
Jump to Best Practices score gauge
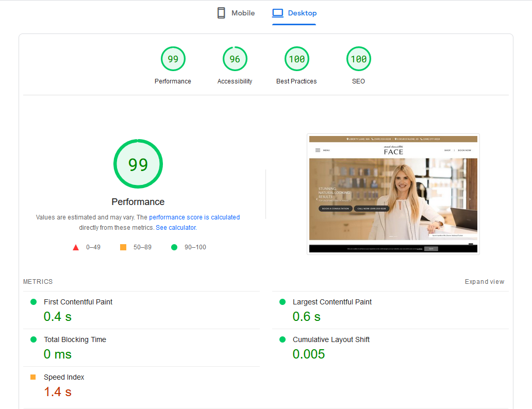[x=296, y=59]
